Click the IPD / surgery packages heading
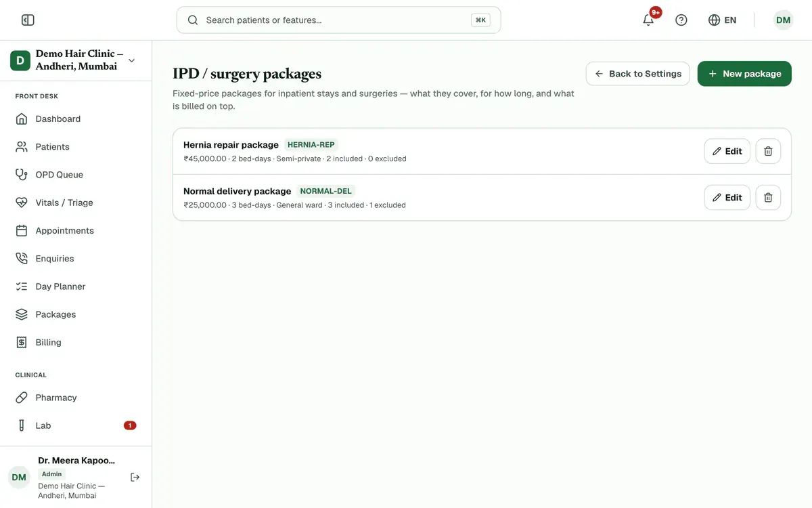 247,74
